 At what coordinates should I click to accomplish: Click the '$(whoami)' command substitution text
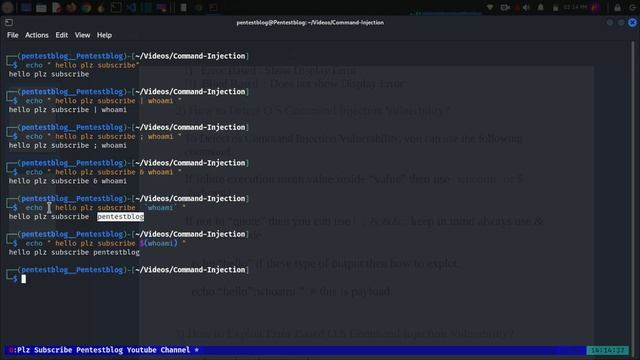click(158, 243)
